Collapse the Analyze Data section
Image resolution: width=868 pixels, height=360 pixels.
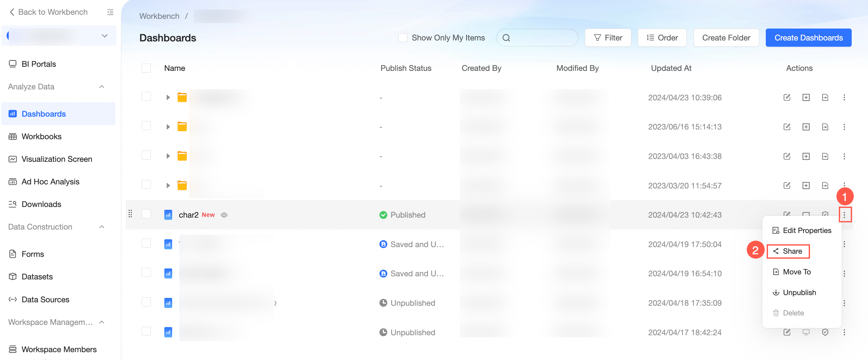coord(102,87)
